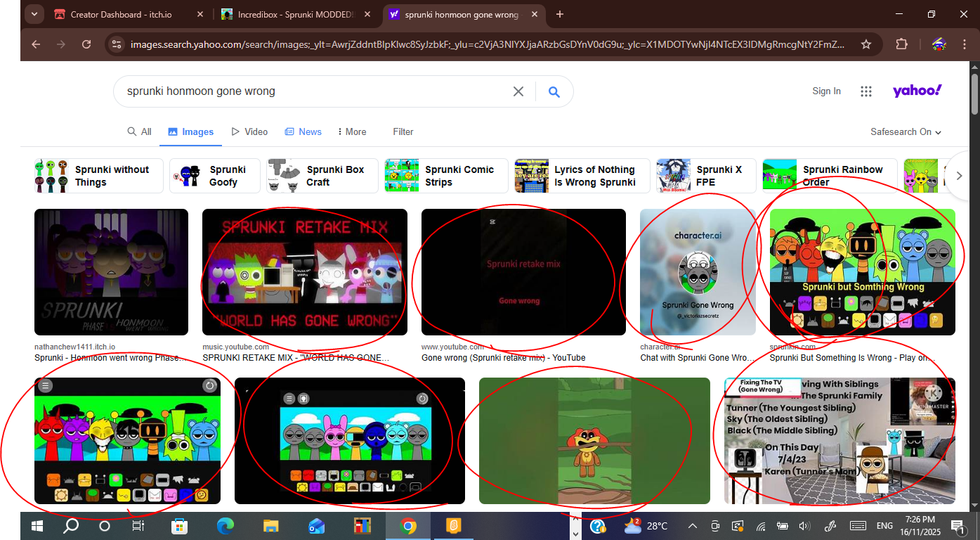Switch to the Video search tab

249,131
